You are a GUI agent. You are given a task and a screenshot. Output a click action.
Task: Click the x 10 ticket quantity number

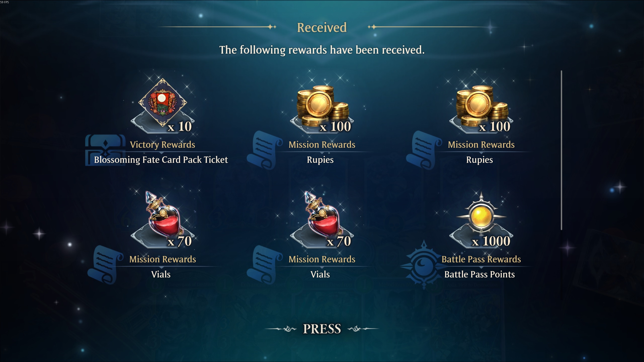pyautogui.click(x=180, y=126)
